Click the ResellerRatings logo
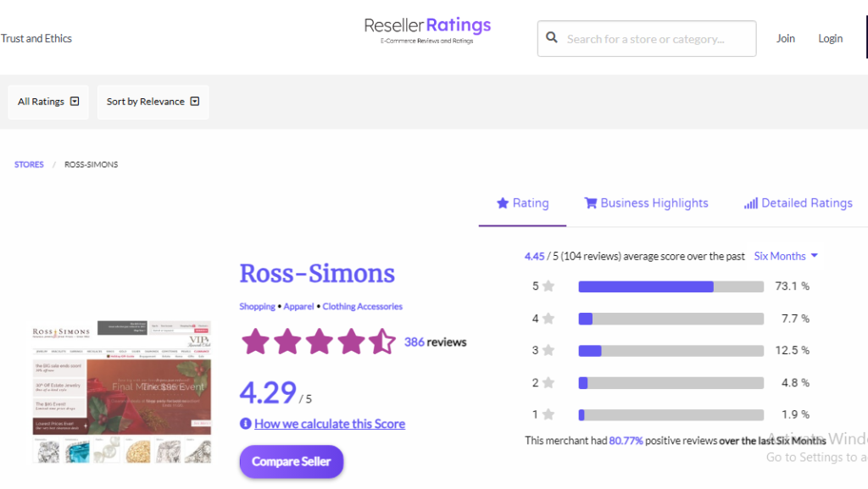This screenshot has height=489, width=868. 427,31
